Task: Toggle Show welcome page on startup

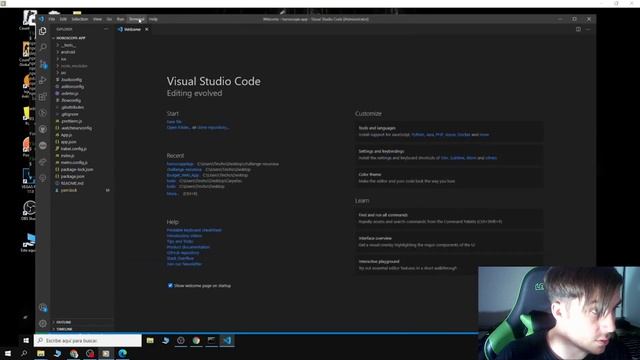Action: (x=170, y=286)
